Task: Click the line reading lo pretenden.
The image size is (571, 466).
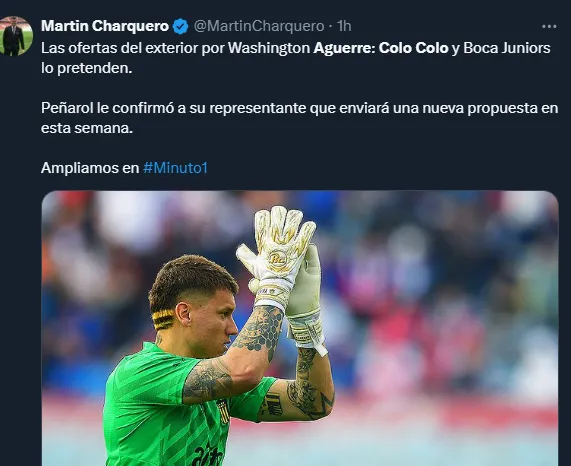Action: tap(87, 68)
